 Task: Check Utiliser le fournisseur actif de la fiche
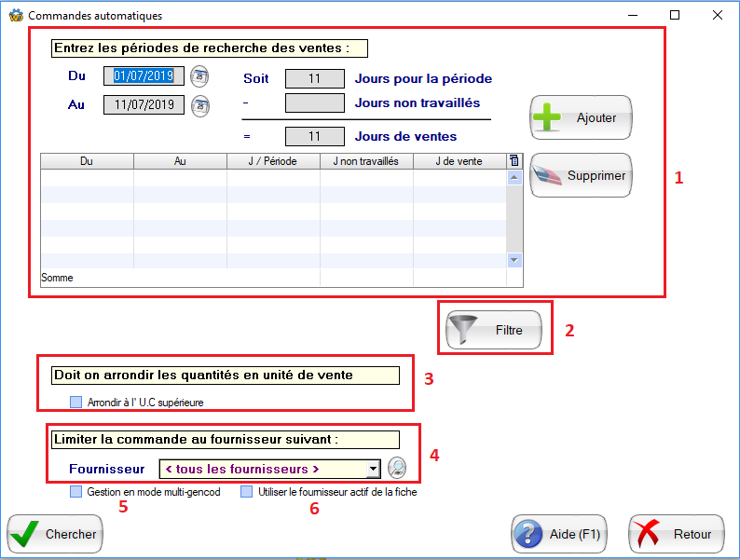click(246, 492)
